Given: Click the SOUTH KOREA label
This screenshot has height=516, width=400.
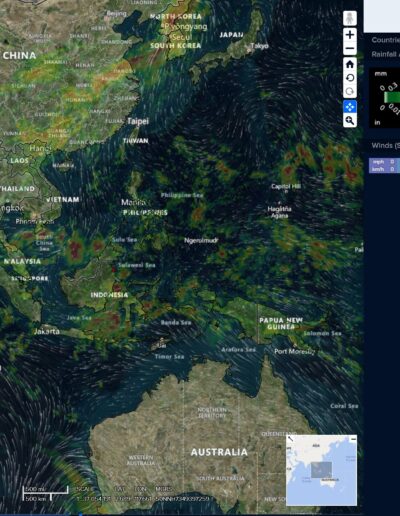Looking at the screenshot, I should tap(176, 45).
